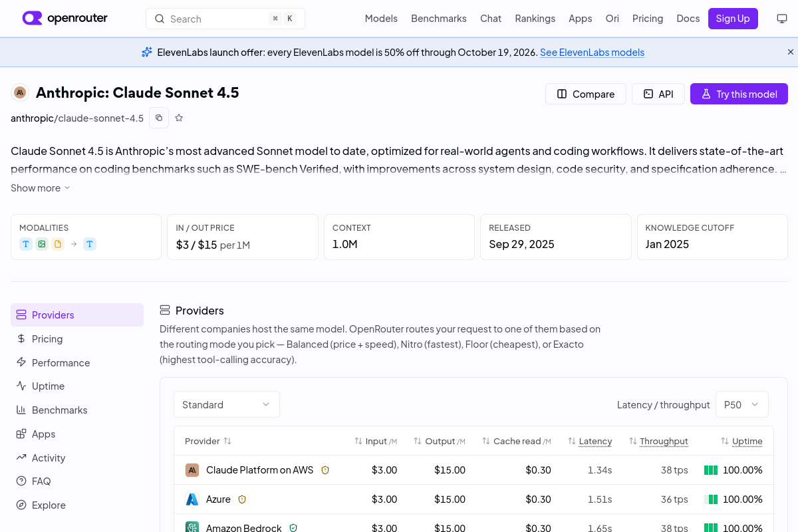Screen dimensions: 798x532
Task: Expand the description with Show more
Action: point(41,188)
